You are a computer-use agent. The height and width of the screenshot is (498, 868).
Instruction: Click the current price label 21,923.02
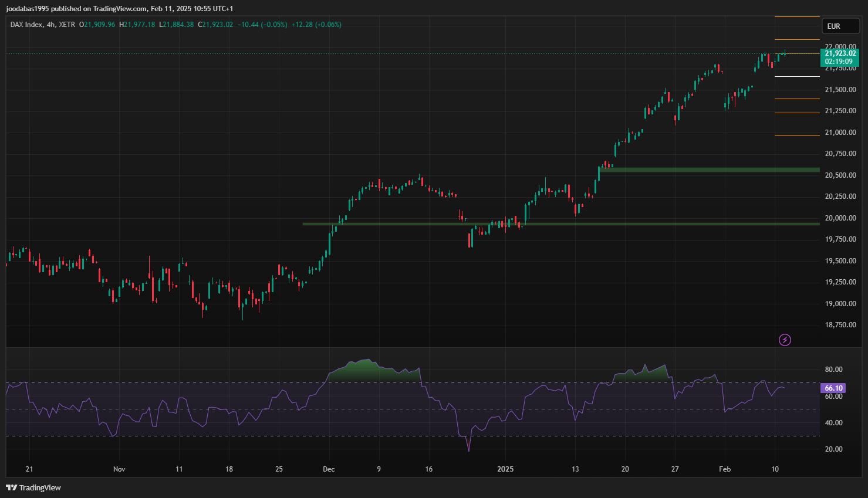tap(840, 53)
